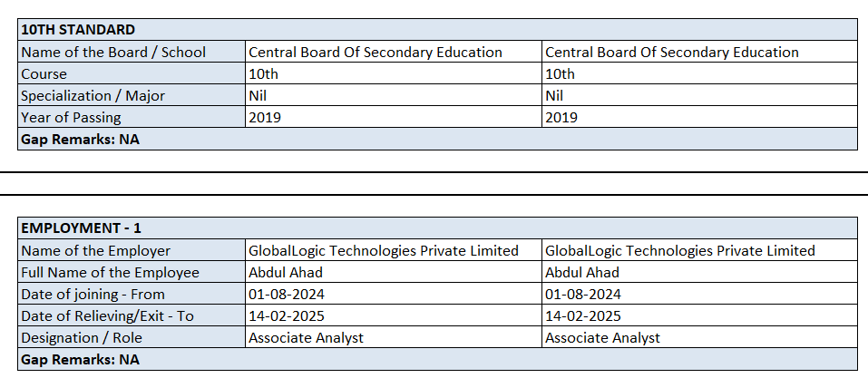Click the EMPLOYMENT - 1 section header
The height and width of the screenshot is (378, 868).
(x=81, y=228)
